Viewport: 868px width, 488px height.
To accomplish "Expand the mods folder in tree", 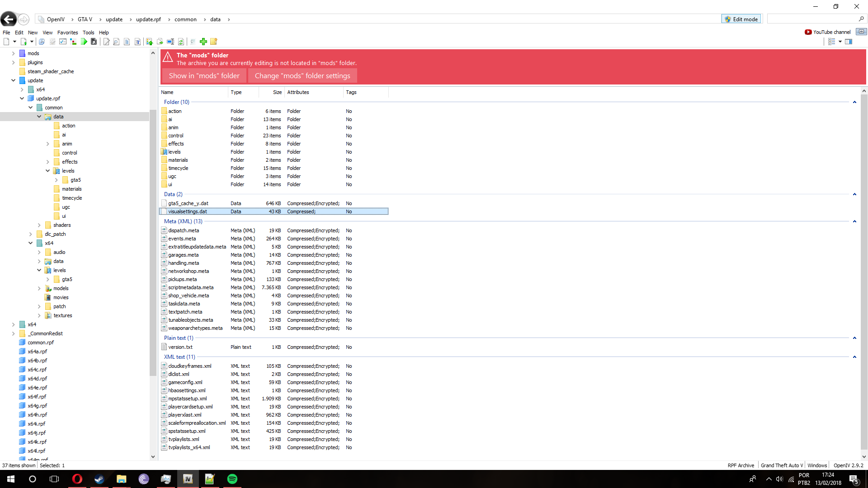I will point(13,53).
